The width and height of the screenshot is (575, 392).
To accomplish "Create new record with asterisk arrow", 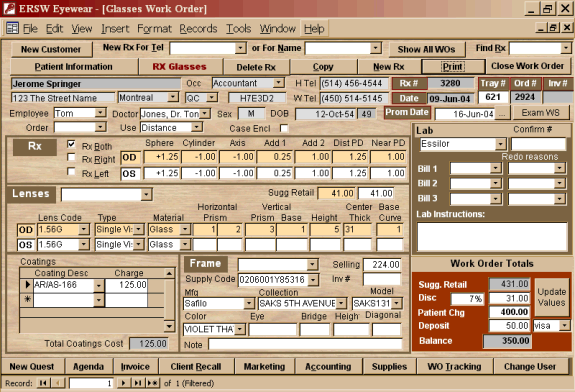I will point(153,383).
